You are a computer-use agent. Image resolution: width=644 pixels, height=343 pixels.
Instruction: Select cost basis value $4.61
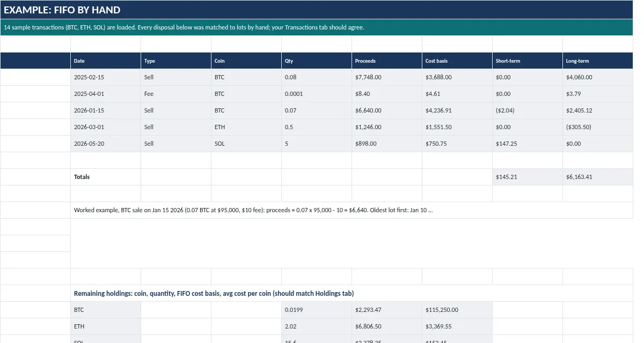coord(457,94)
